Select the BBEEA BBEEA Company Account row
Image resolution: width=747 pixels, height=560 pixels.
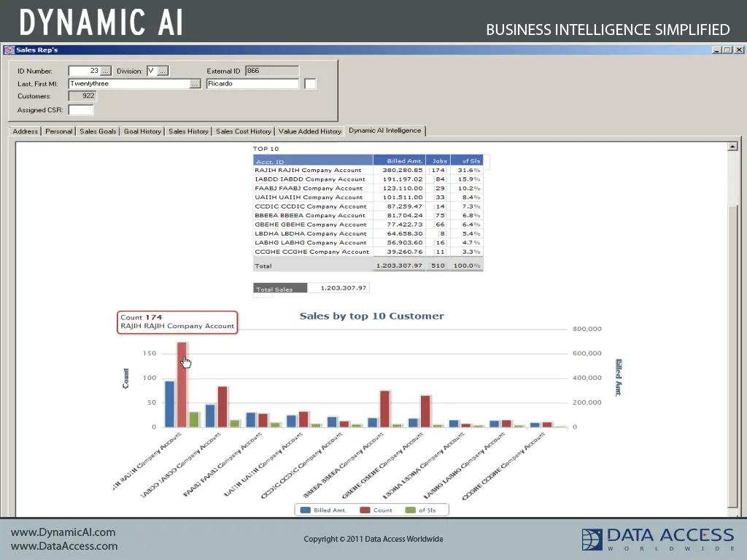point(368,215)
